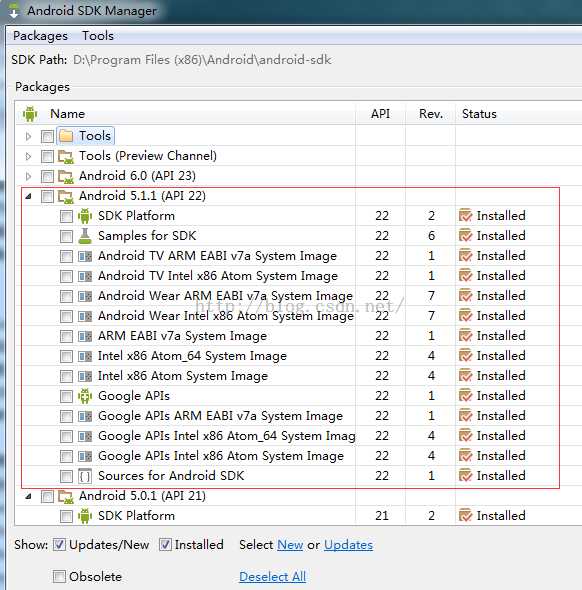Screen dimensions: 582x590
Task: Click the Updates link to select updates
Action: point(348,545)
